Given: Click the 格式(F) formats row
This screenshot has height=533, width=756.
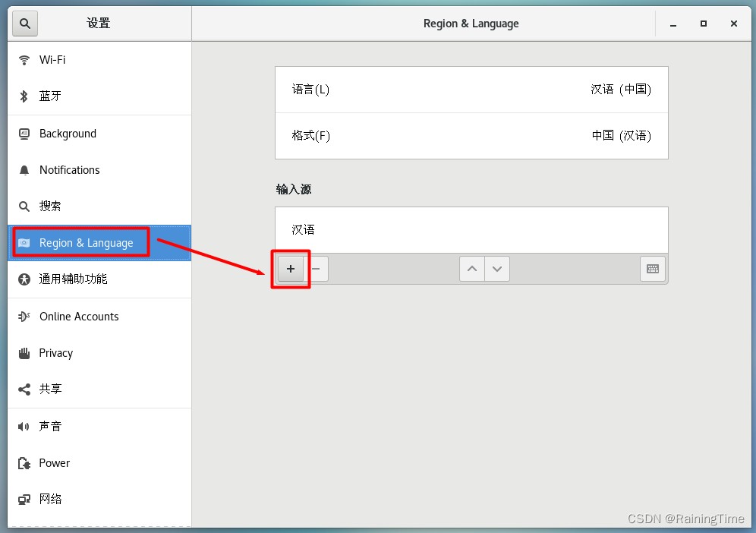Looking at the screenshot, I should coord(471,136).
